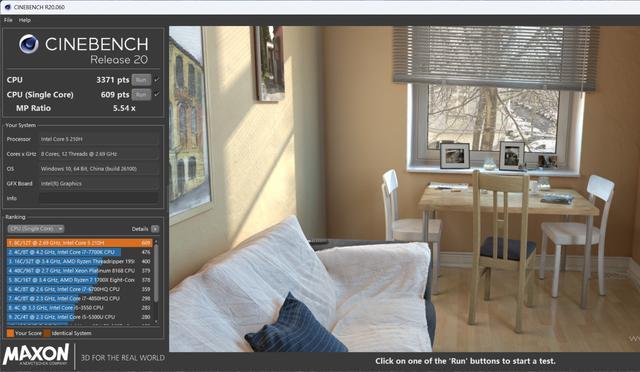This screenshot has width=640, height=372.
Task: Open the Help menu
Action: point(24,20)
